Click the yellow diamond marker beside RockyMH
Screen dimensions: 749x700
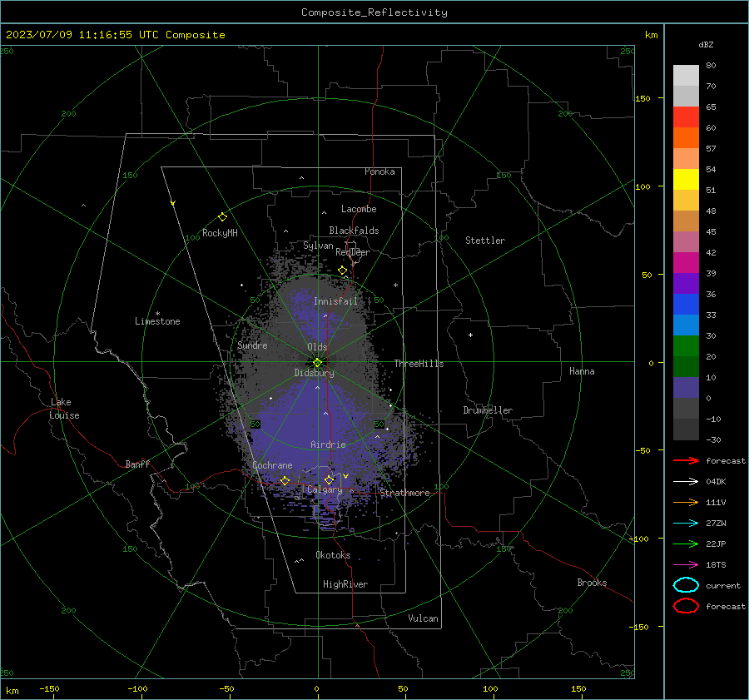pos(222,217)
